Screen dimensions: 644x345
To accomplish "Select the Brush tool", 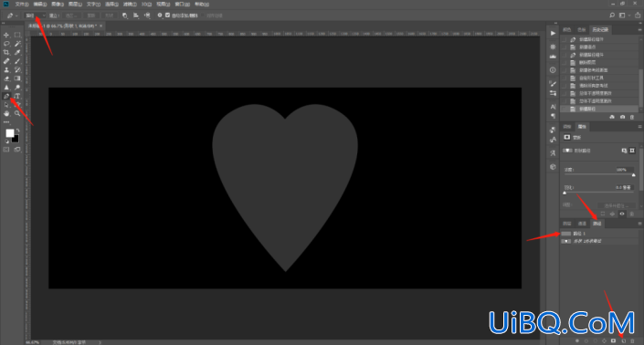I will 17,61.
